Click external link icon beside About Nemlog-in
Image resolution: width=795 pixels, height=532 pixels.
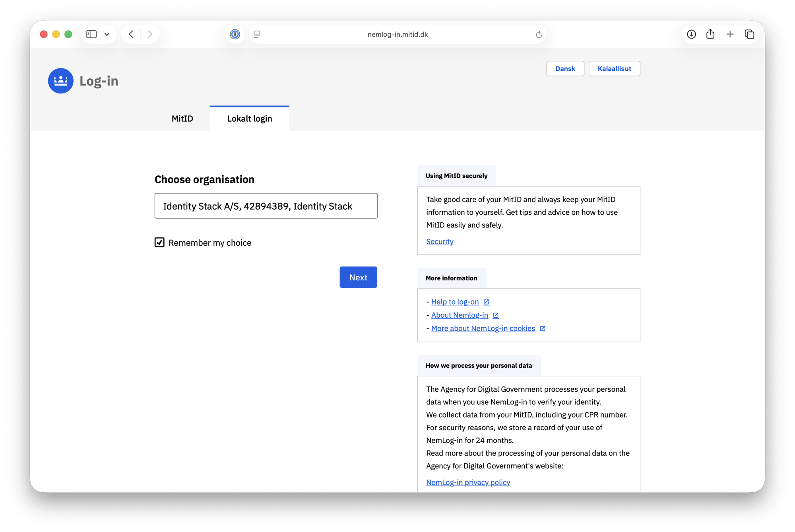(x=496, y=315)
